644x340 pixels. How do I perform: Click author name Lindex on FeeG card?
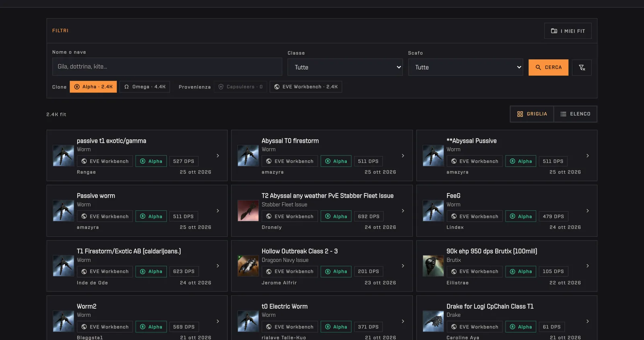coord(455,227)
